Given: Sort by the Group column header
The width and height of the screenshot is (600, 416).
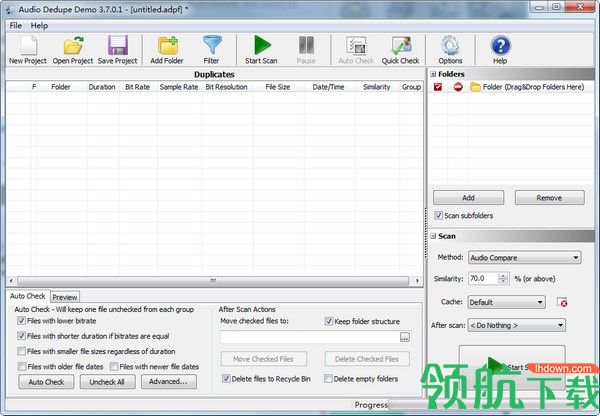Looking at the screenshot, I should click(x=411, y=87).
